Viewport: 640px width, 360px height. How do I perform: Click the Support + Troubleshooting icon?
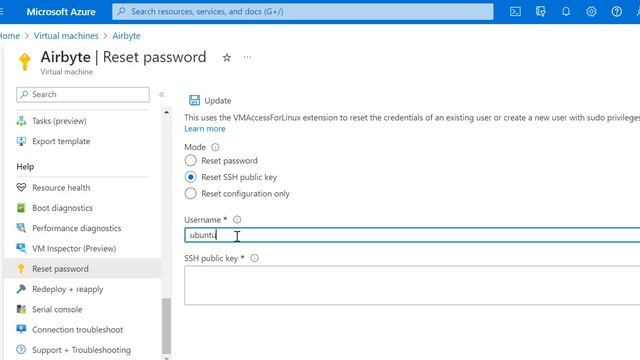(x=21, y=349)
